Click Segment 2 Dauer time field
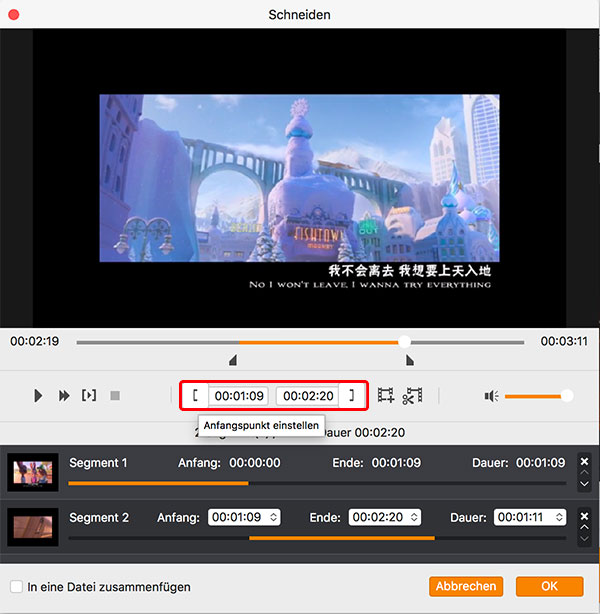 coord(530,517)
